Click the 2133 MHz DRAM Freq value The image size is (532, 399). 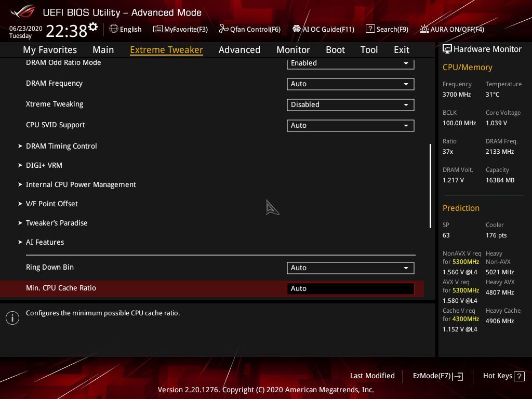tap(500, 152)
